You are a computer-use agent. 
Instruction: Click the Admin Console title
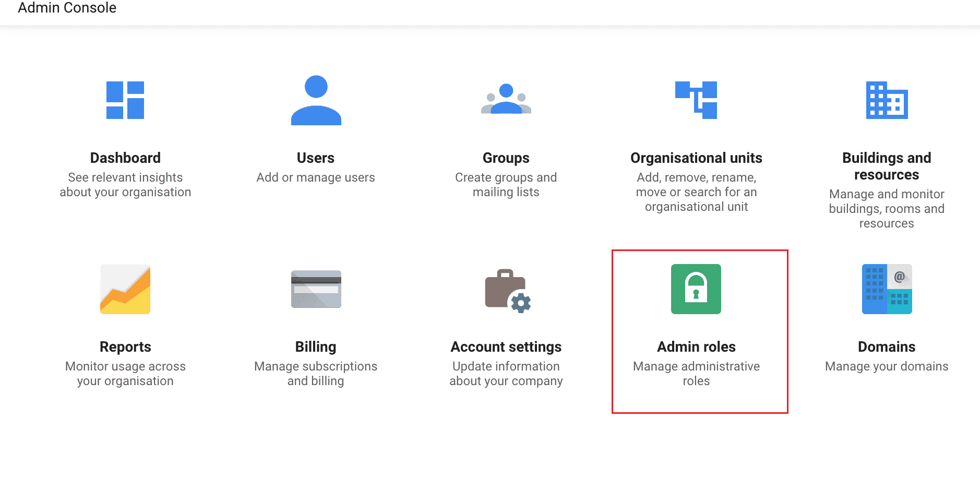pyautogui.click(x=67, y=8)
